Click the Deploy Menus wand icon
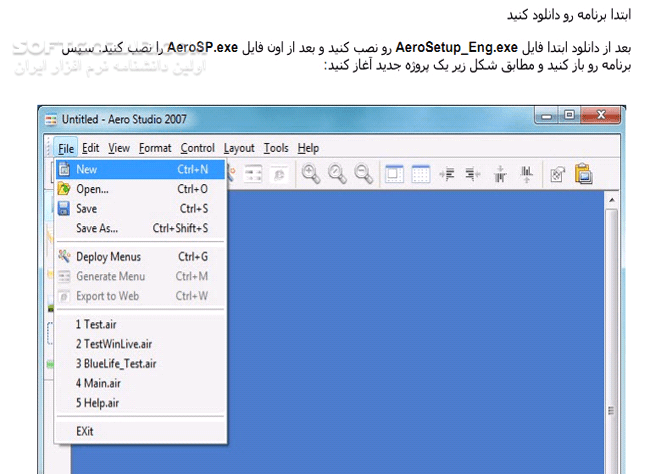 (64, 256)
